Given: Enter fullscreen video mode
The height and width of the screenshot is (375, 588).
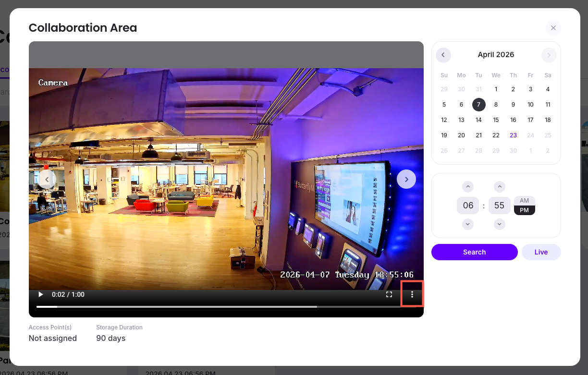Looking at the screenshot, I should pyautogui.click(x=390, y=294).
